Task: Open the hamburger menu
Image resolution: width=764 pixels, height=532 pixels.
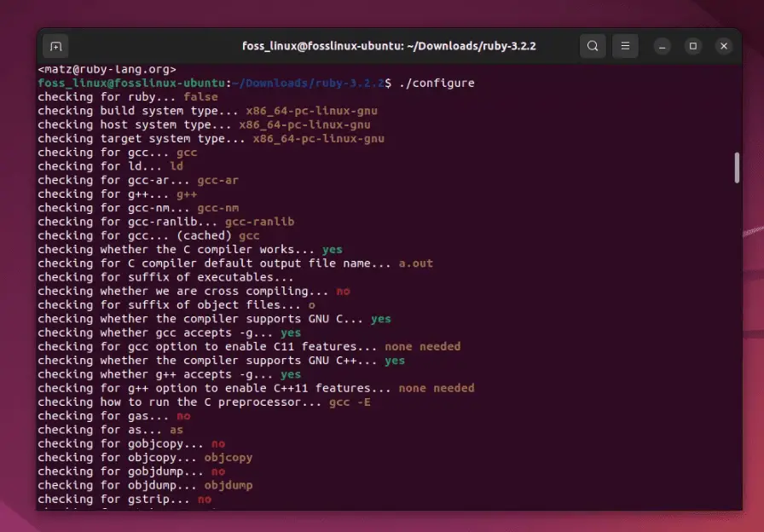Action: [x=625, y=46]
